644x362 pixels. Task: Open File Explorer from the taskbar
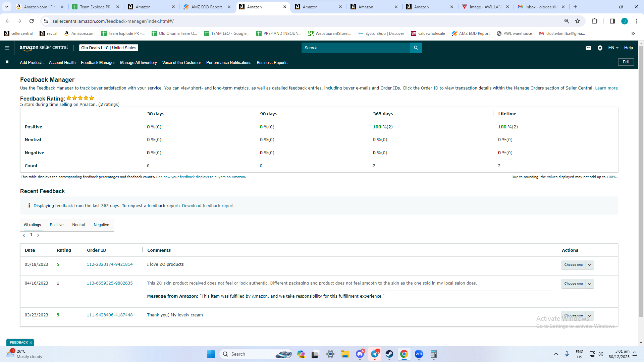[345, 354]
